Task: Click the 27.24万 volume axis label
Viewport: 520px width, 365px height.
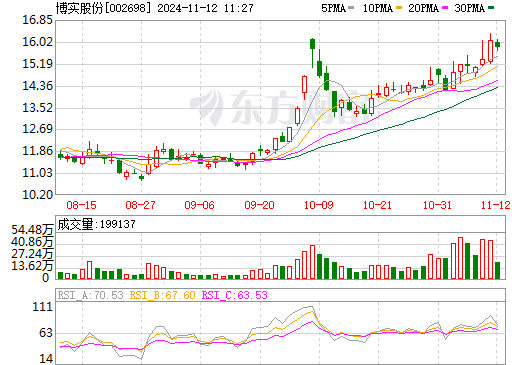Action: [32, 254]
